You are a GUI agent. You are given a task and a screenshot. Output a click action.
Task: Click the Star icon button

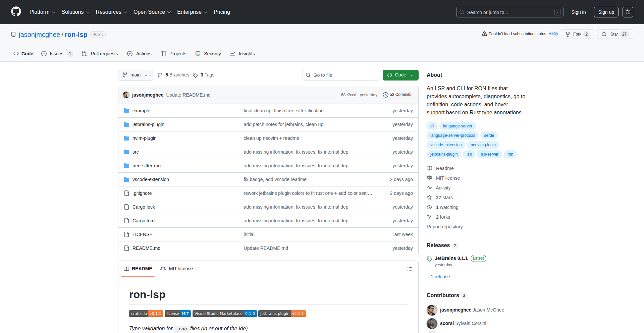tap(604, 34)
